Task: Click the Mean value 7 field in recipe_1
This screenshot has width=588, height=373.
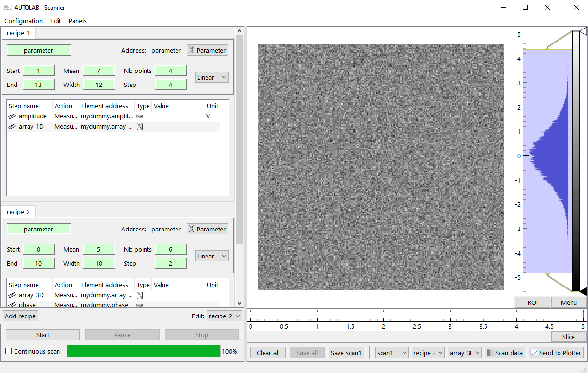Action: (x=99, y=71)
